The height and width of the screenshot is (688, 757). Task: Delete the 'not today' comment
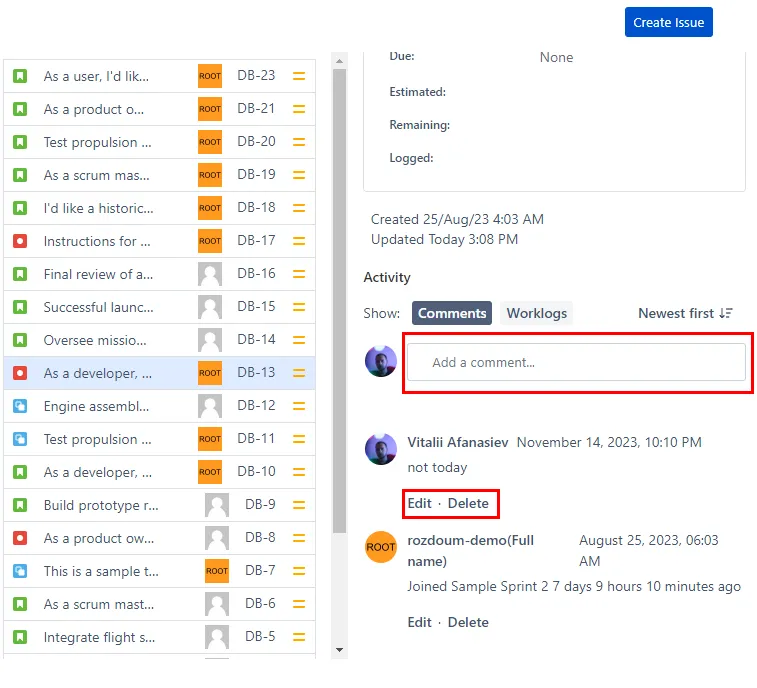pyautogui.click(x=468, y=503)
